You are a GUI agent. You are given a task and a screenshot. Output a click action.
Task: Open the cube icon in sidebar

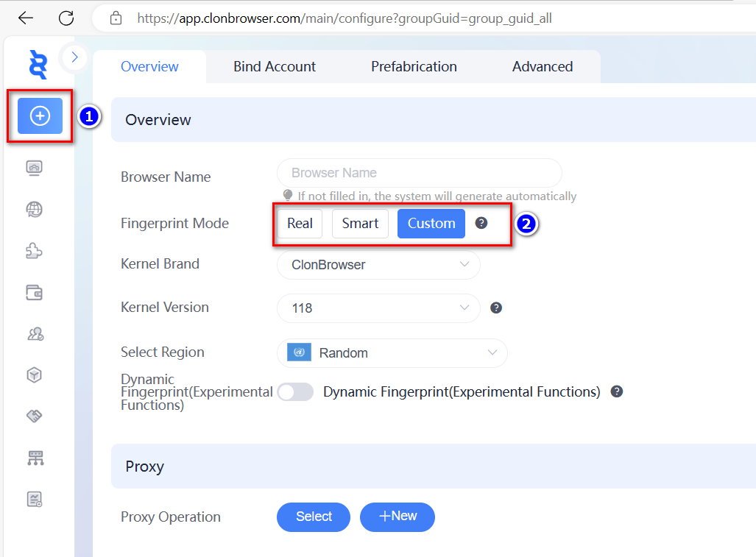[35, 375]
